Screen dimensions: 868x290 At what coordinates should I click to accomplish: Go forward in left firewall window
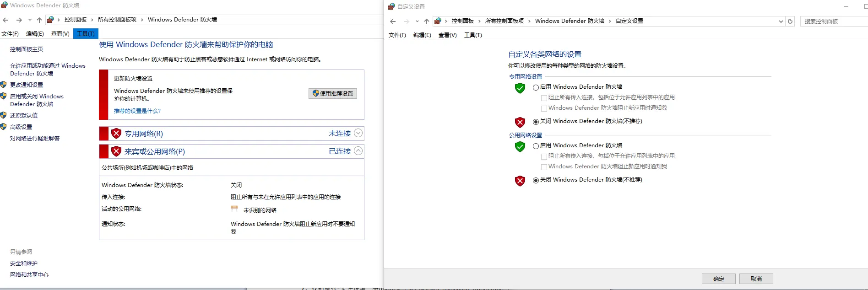(19, 20)
